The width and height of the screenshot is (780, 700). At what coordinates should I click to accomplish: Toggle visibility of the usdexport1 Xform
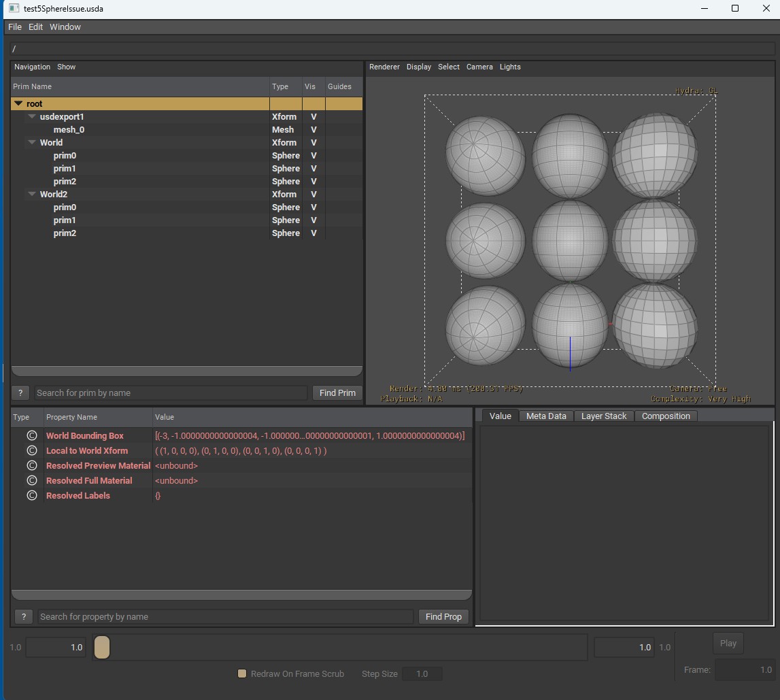click(x=313, y=117)
